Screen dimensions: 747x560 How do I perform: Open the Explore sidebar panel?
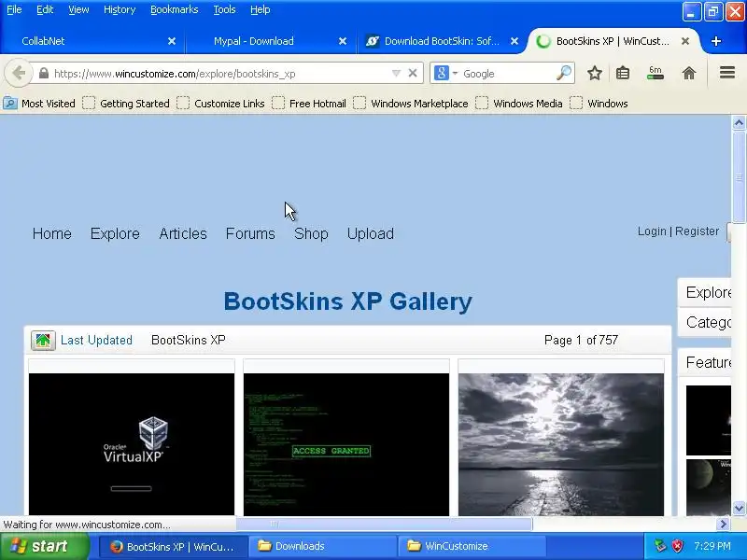coord(705,292)
